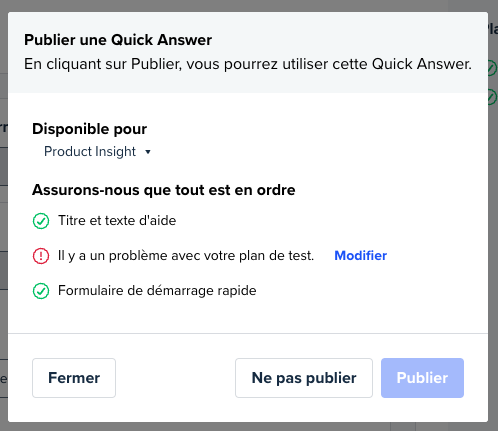The image size is (498, 431).
Task: Click the divider line above the footer buttons
Action: point(248,333)
